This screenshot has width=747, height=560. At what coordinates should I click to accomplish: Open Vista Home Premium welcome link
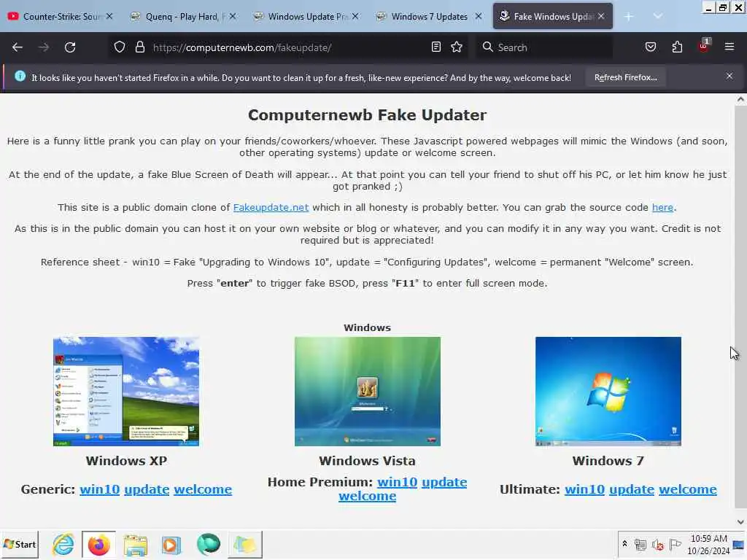(368, 496)
